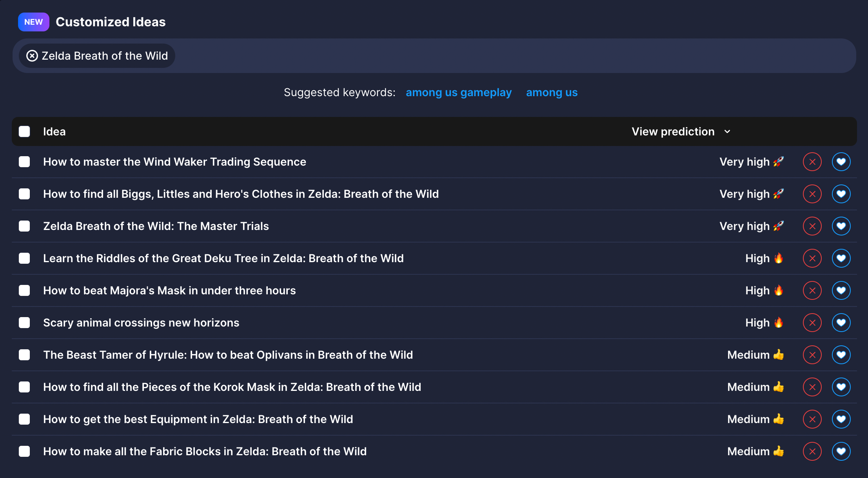The image size is (868, 478).
Task: Click the Very high prediction for Wind Waker idea
Action: click(x=752, y=162)
